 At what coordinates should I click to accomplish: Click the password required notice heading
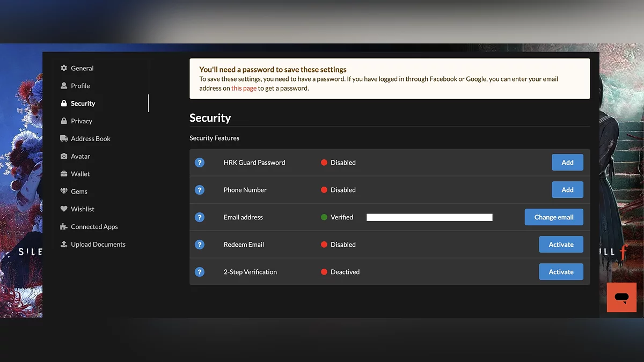(x=273, y=69)
